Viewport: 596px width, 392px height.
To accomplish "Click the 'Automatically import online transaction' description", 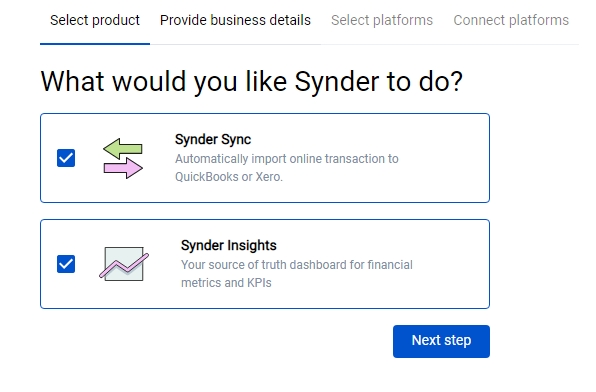I will (x=287, y=159).
